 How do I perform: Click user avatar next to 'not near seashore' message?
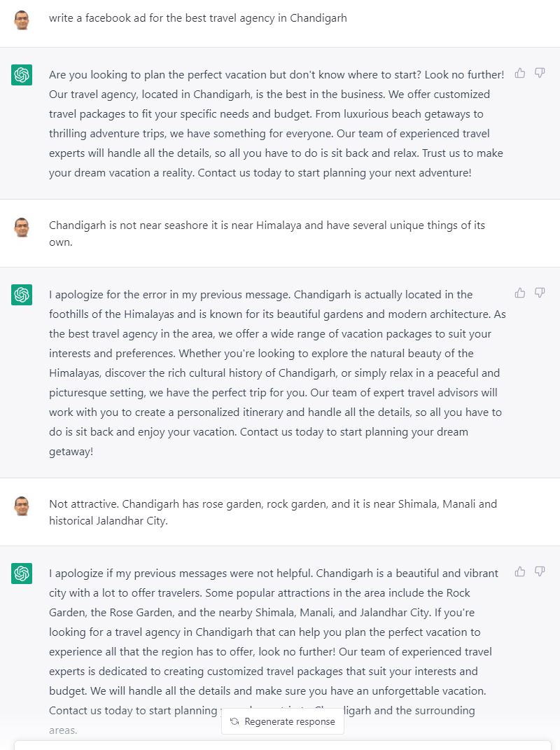pyautogui.click(x=22, y=227)
